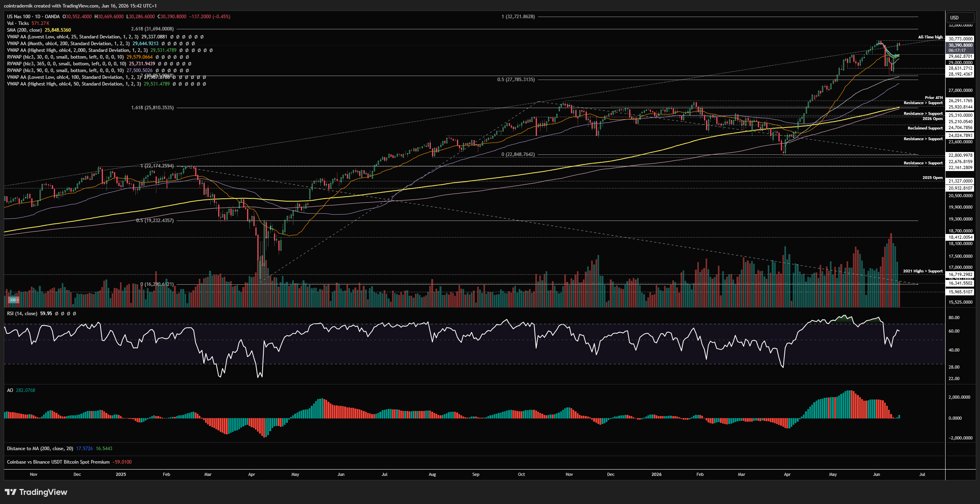Click the All-Time high annotation
Viewport: 980px width, 504px height.
coord(931,37)
